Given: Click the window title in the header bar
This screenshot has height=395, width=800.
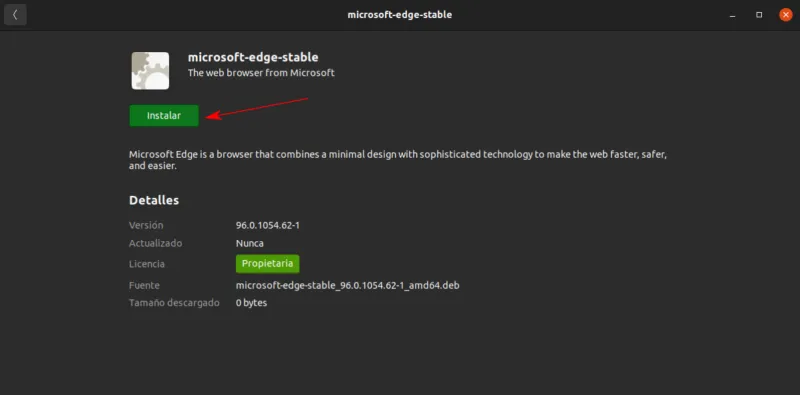Looking at the screenshot, I should point(399,15).
